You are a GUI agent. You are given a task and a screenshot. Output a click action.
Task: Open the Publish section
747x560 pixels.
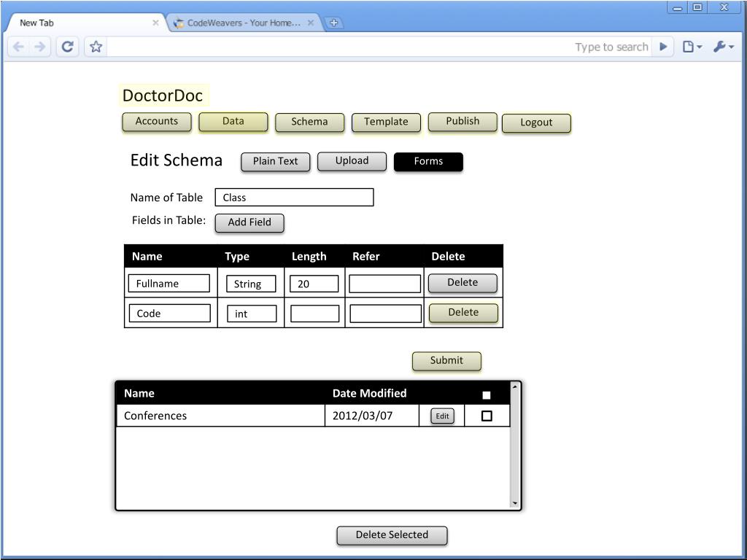(462, 122)
